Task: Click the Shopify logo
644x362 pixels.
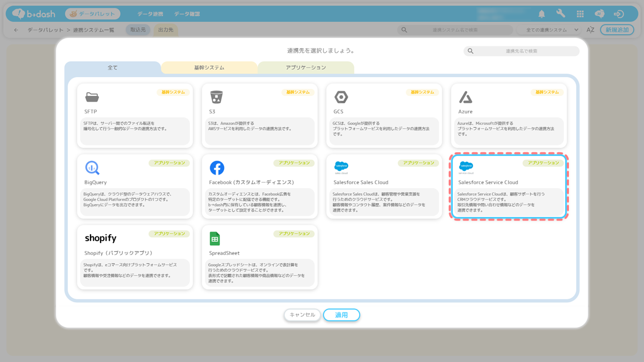Action: 101,238
